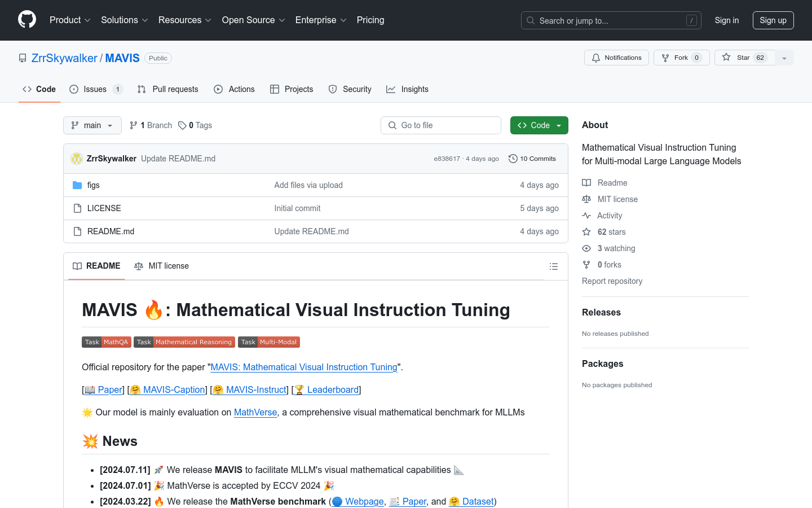Image resolution: width=812 pixels, height=508 pixels.
Task: Click the Task Multi-Modal badge
Action: 269,342
